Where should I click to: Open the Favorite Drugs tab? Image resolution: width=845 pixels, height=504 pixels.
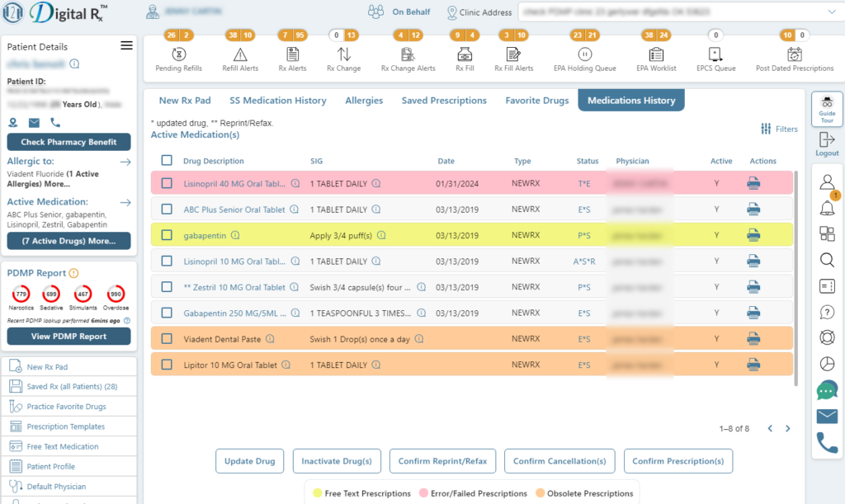[536, 100]
